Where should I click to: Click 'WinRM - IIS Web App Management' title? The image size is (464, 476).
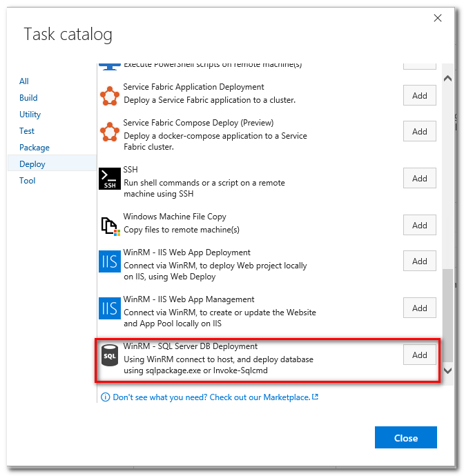188,299
